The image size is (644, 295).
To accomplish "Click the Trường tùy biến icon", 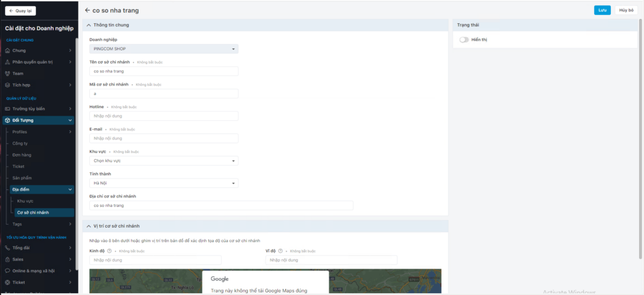I will [x=8, y=109].
